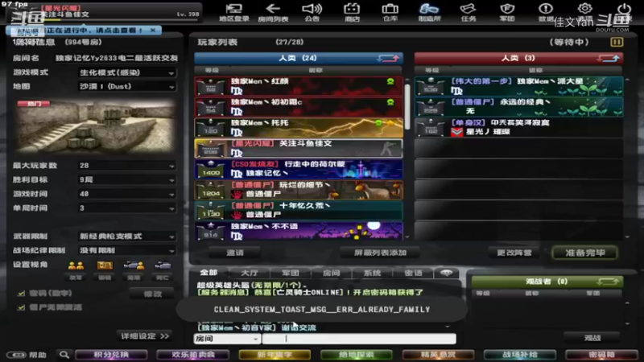Open the 地图 map dropdown (Dust)
Image resolution: width=644 pixels, height=362 pixels.
pyautogui.click(x=127, y=87)
